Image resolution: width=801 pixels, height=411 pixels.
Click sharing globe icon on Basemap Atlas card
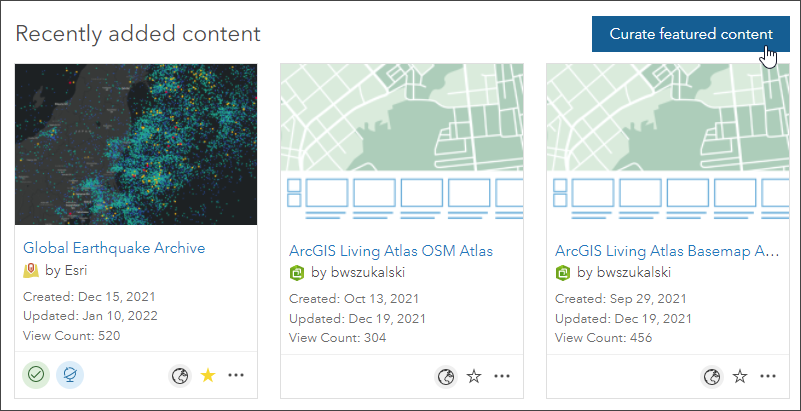[712, 377]
